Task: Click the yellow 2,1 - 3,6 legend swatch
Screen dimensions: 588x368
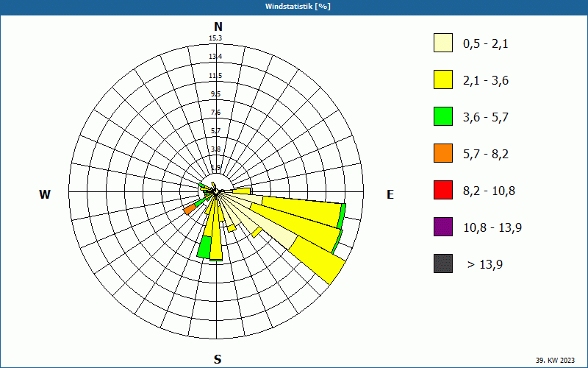Action: tap(443, 79)
